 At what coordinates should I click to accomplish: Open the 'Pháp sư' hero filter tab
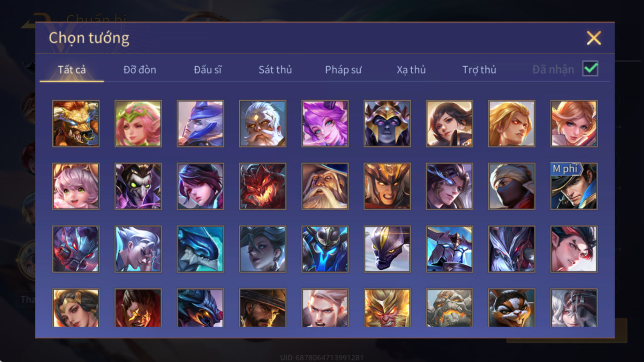click(343, 70)
